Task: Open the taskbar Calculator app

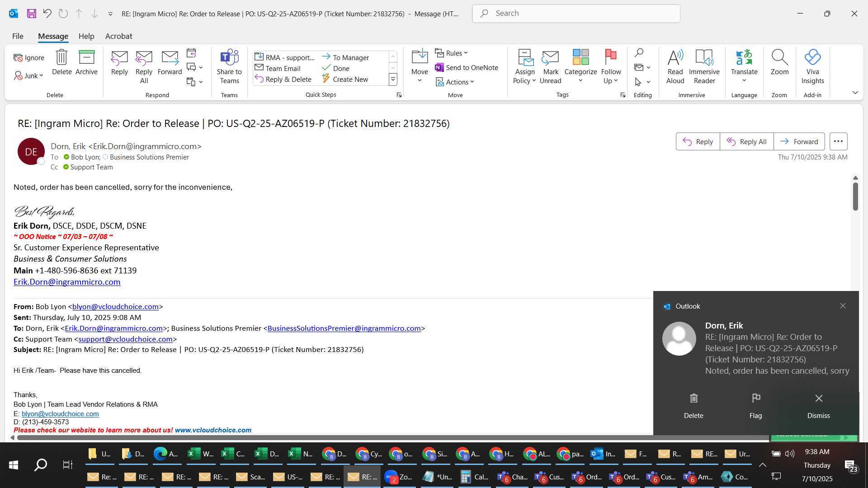Action: [x=475, y=477]
